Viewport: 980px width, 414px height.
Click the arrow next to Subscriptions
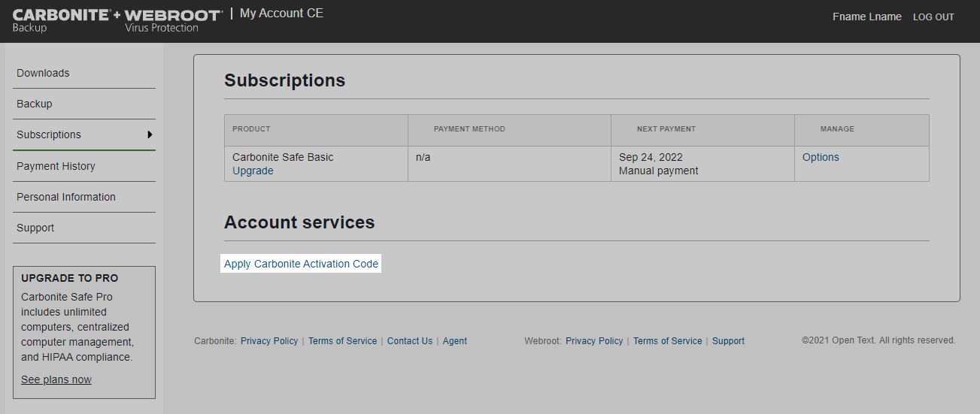150,134
